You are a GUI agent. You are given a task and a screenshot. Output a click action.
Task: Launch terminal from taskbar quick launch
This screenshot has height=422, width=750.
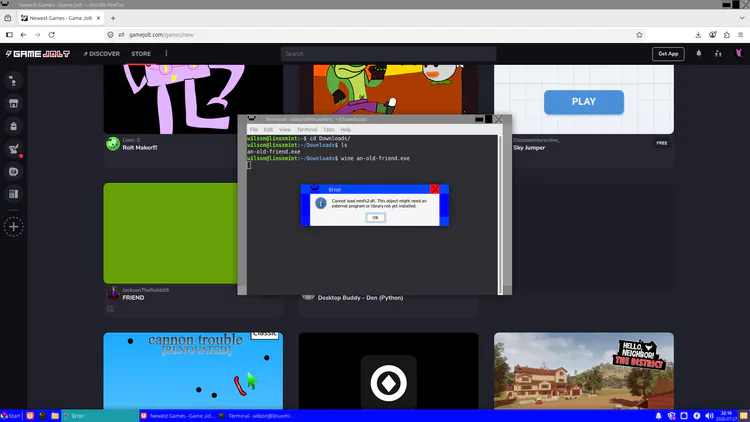tap(42, 416)
